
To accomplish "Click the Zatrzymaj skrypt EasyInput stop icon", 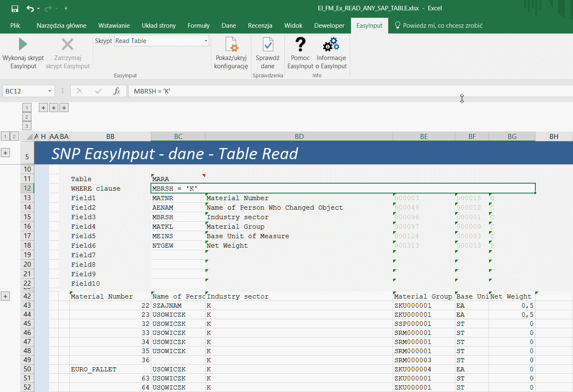I will point(67,44).
